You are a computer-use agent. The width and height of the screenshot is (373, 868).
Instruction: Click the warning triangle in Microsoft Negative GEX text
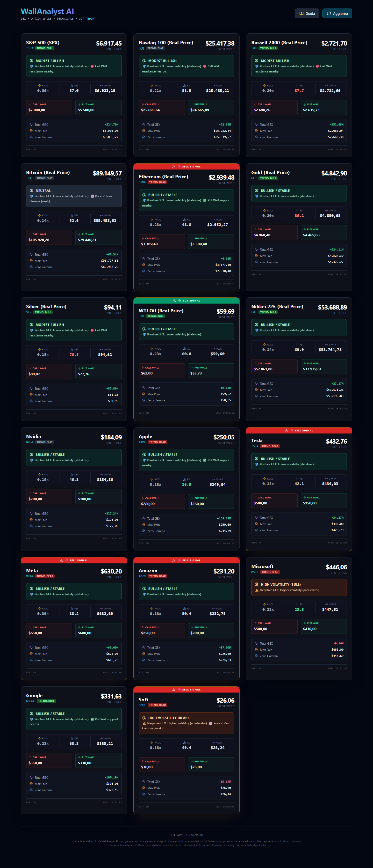coord(257,590)
